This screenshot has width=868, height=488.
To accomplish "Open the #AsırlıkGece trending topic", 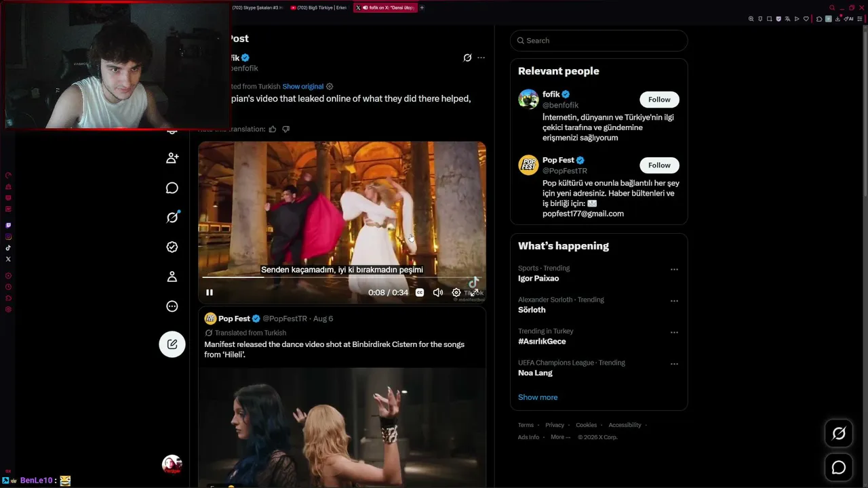I will click(x=542, y=342).
